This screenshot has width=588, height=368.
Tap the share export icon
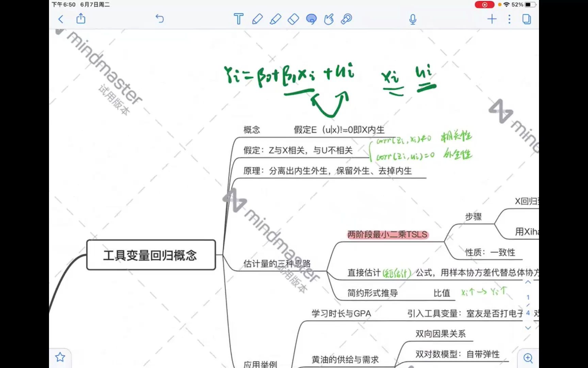point(81,18)
